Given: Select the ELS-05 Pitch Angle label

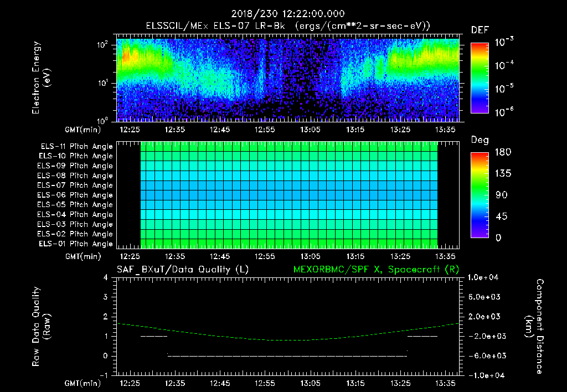Looking at the screenshot, I should [75, 205].
